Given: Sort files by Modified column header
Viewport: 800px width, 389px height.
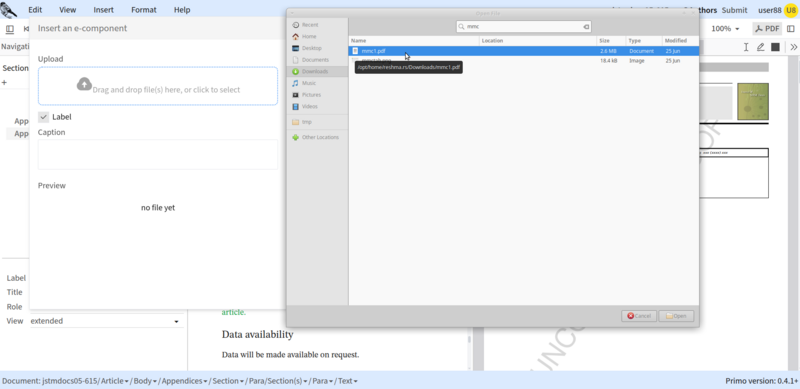Looking at the screenshot, I should coord(680,40).
